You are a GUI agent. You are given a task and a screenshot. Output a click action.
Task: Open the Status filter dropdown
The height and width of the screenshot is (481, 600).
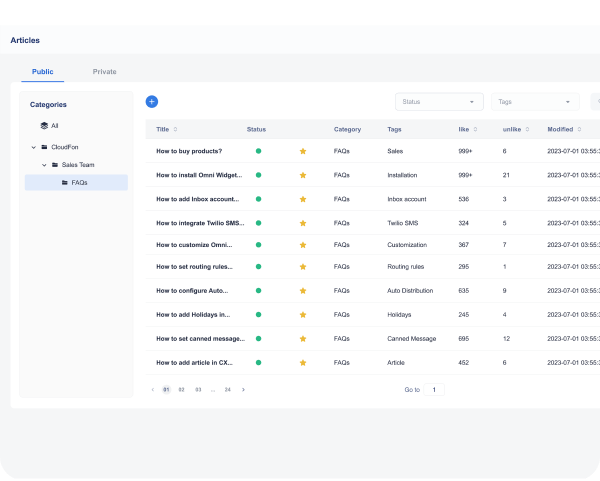439,102
